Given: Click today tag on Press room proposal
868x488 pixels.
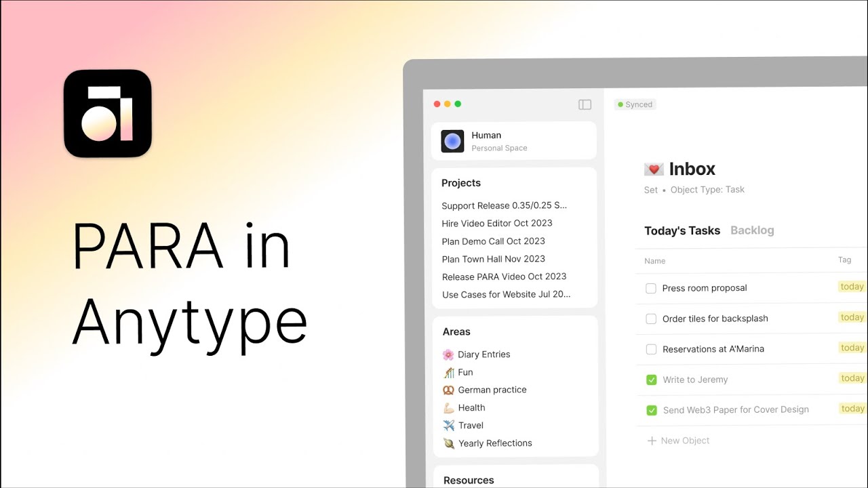Looking at the screenshot, I should (x=852, y=287).
